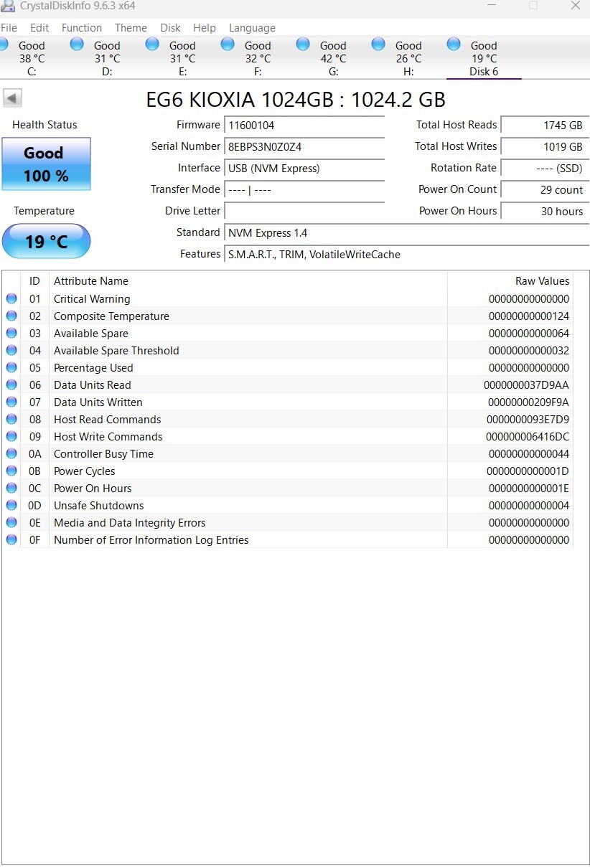This screenshot has width=590, height=868.
Task: Click the Power On Hours status indicator
Action: tap(11, 488)
